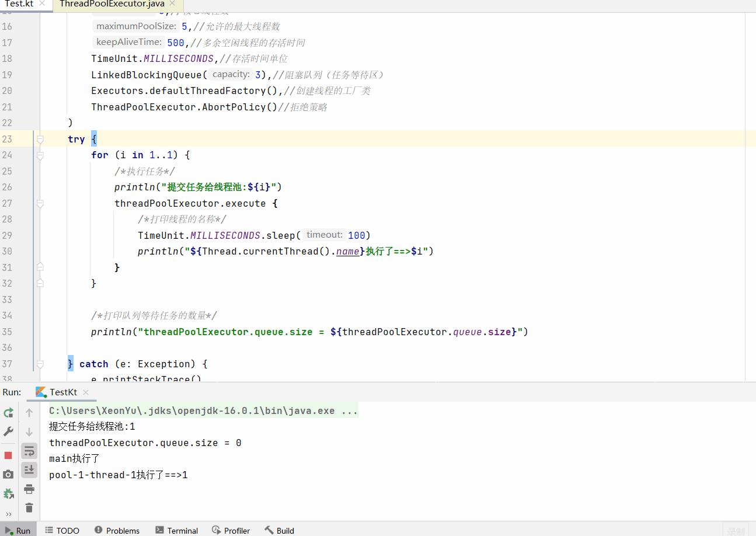The image size is (756, 536).
Task: Click line number 35 in the gutter
Action: click(7, 332)
